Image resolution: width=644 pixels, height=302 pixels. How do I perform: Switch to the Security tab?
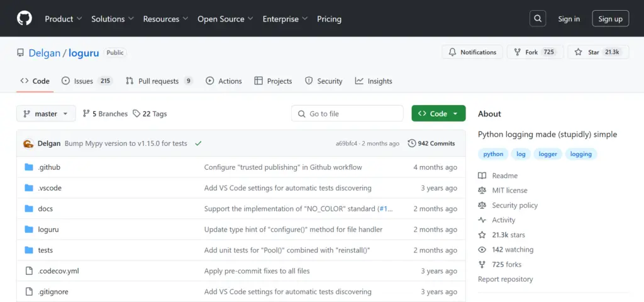[324, 81]
